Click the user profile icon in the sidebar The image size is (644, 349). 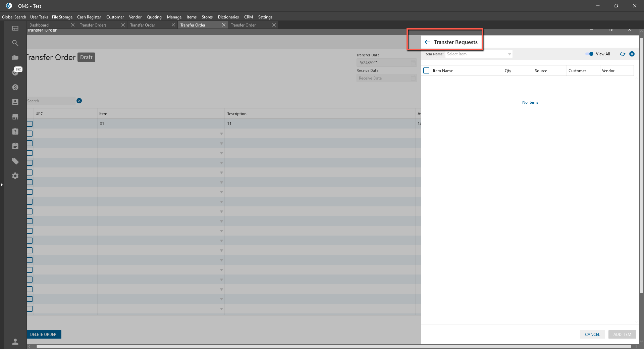[15, 342]
